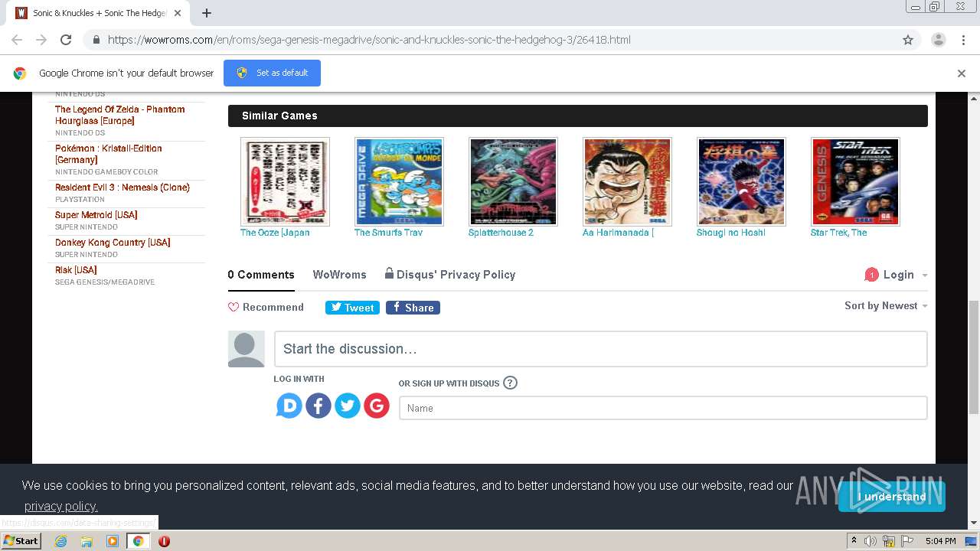Click the 5:04 PM clock

(x=940, y=541)
